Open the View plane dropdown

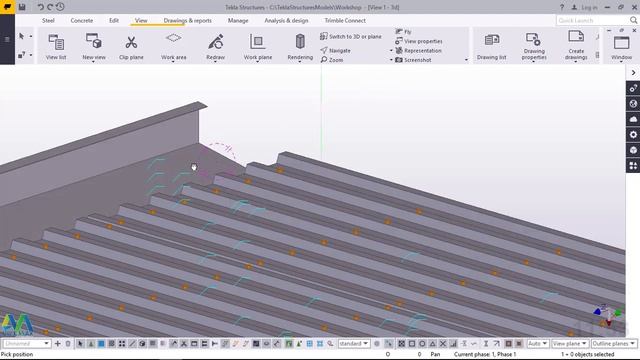pos(569,344)
